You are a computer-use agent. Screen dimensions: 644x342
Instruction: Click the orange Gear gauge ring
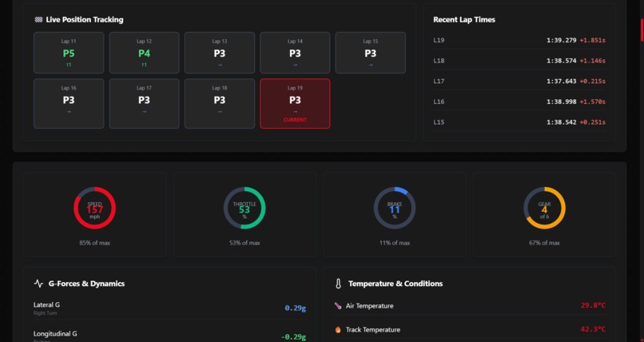tap(544, 208)
